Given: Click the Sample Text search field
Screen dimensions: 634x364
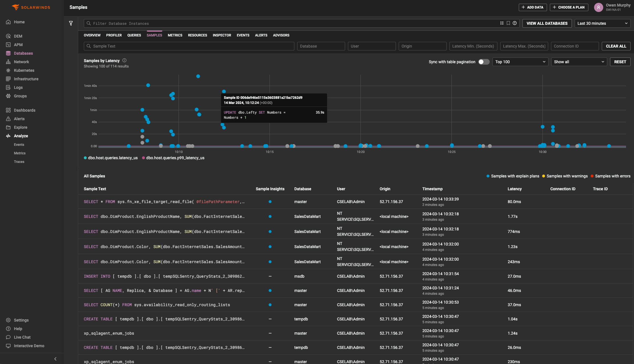Looking at the screenshot, I should (x=189, y=46).
